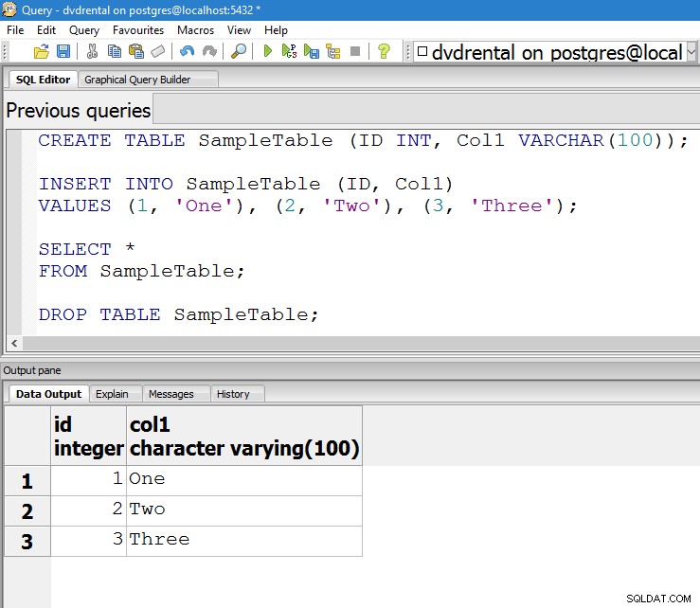
Task: Open help with the question mark icon
Action: [x=384, y=52]
